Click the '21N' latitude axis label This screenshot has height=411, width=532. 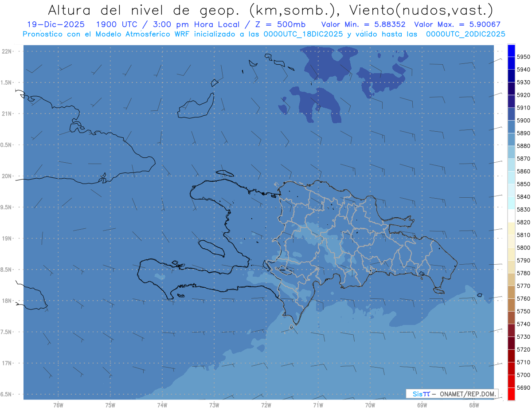coord(7,114)
